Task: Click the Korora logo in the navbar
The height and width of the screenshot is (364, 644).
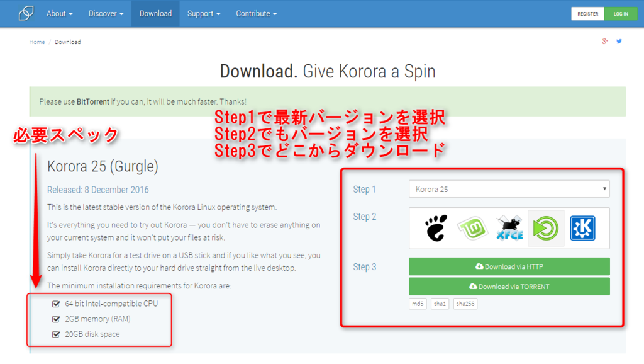Action: pos(26,13)
